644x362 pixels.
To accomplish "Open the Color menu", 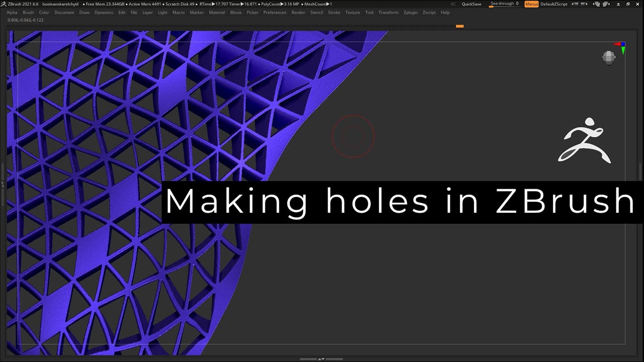I will tap(44, 13).
